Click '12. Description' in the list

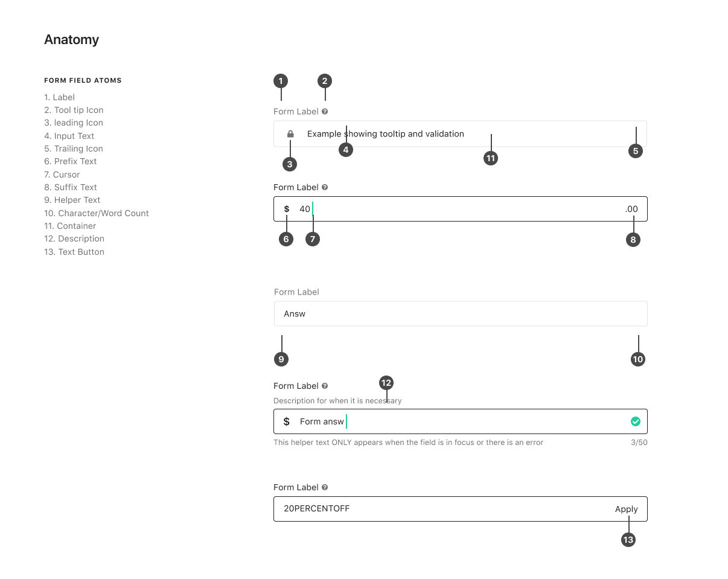[x=74, y=238]
